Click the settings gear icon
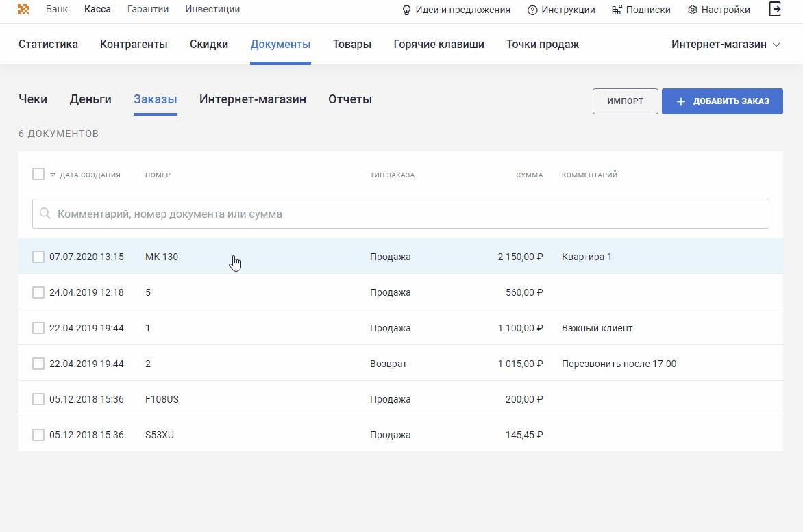Screen dimensions: 803x532 point(693,10)
